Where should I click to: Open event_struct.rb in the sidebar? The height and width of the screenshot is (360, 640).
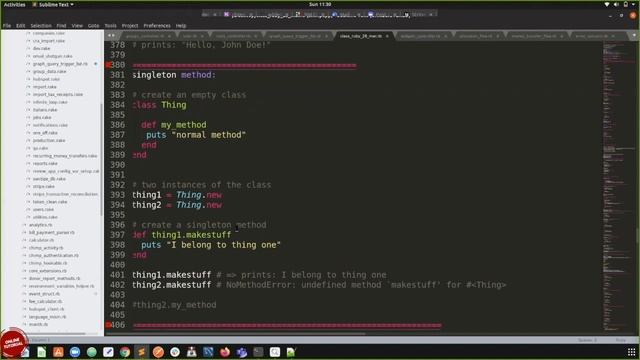44,293
